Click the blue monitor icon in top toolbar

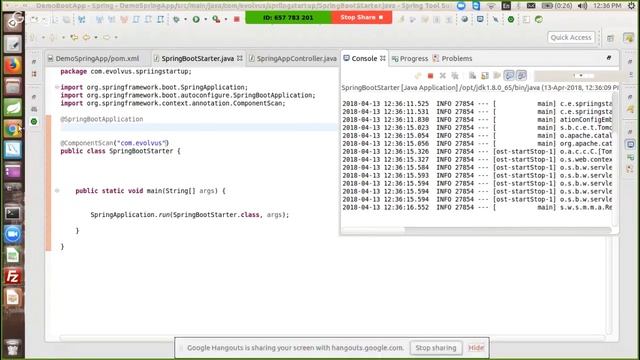(x=480, y=19)
